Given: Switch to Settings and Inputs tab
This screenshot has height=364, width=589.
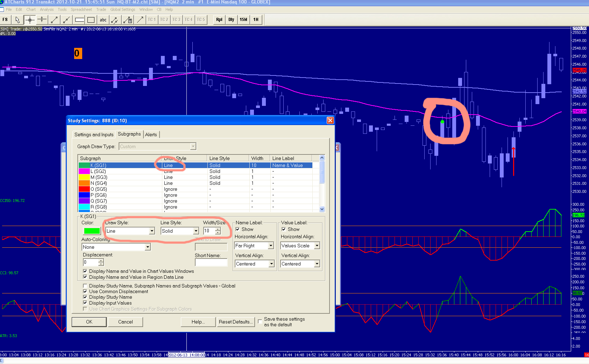Looking at the screenshot, I should [94, 134].
